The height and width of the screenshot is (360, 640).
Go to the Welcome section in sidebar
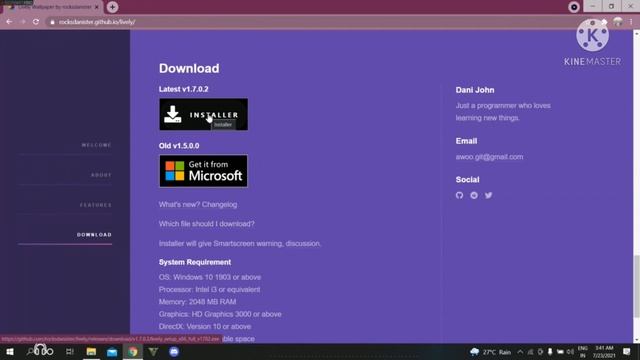point(96,145)
